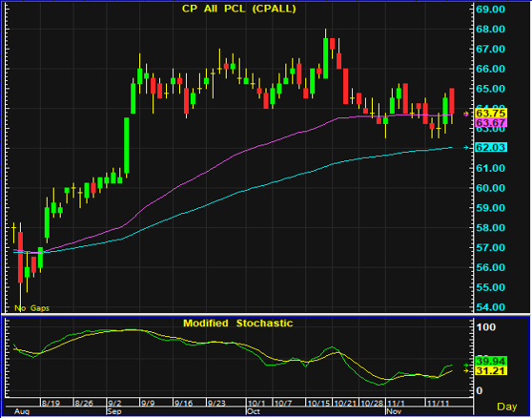
Task: Click the 11/11 date axis label
Action: pos(438,404)
